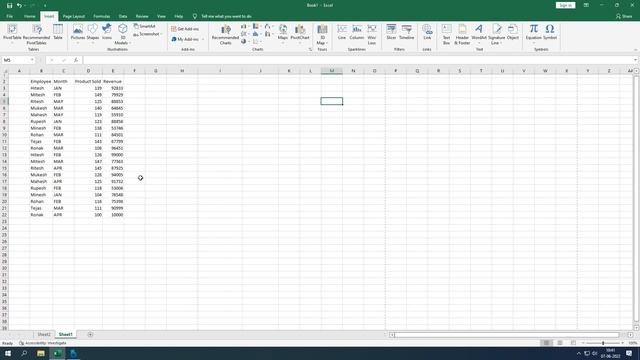Select the Sheet1 tab
This screenshot has height=360, width=640.
point(65,334)
